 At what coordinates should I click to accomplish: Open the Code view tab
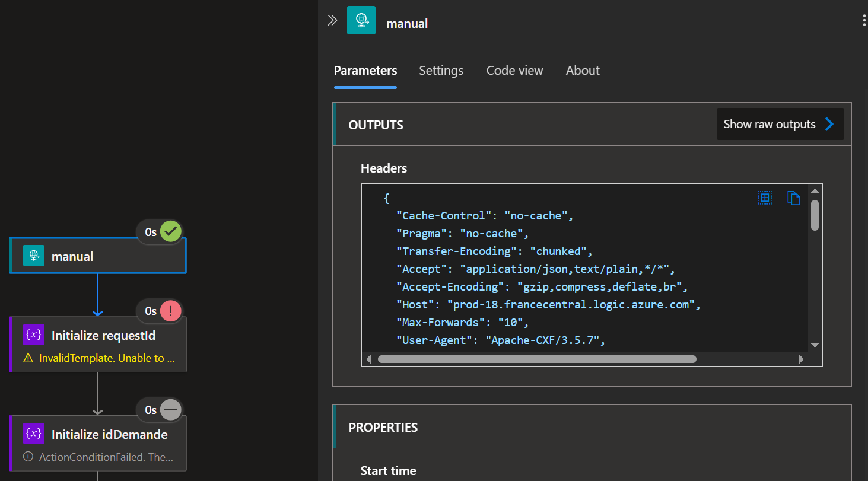tap(514, 71)
